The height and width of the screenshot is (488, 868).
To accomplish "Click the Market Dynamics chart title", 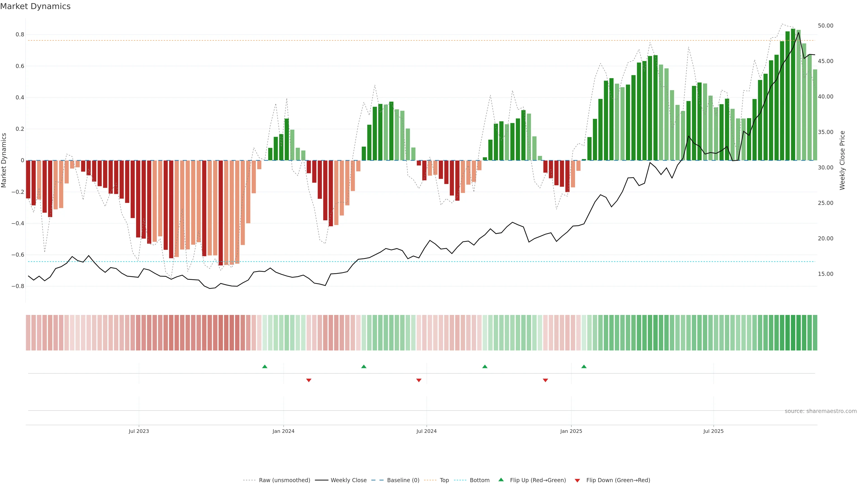I will 35,6.
